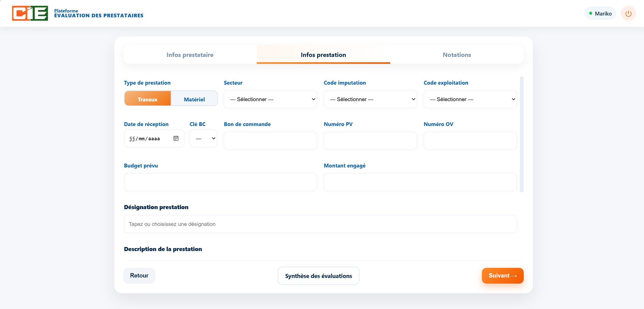Viewport: 644px width, 309px height.
Task: Click the power logout icon
Action: point(628,13)
